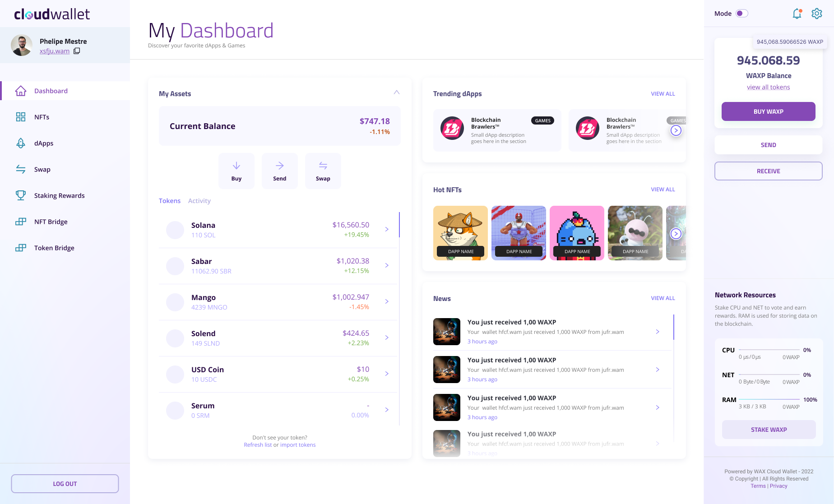Screen dimensions: 834x504
Task: Go to NFTs in sidebar
Action: click(42, 117)
